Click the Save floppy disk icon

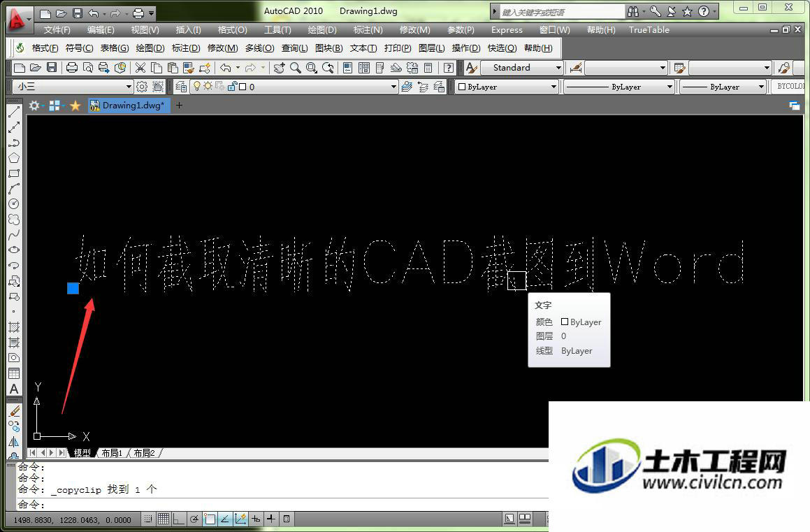[52, 68]
